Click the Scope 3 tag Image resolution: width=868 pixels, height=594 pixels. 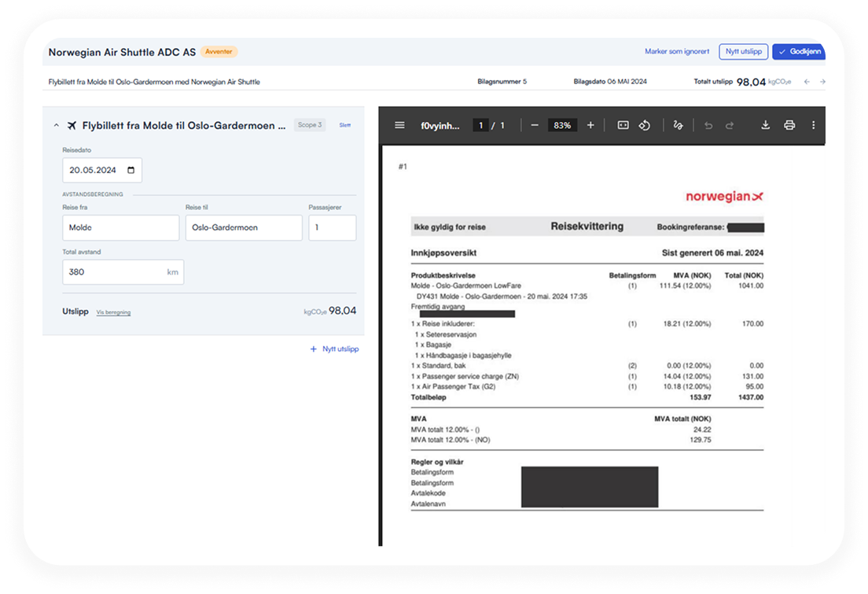pyautogui.click(x=310, y=125)
